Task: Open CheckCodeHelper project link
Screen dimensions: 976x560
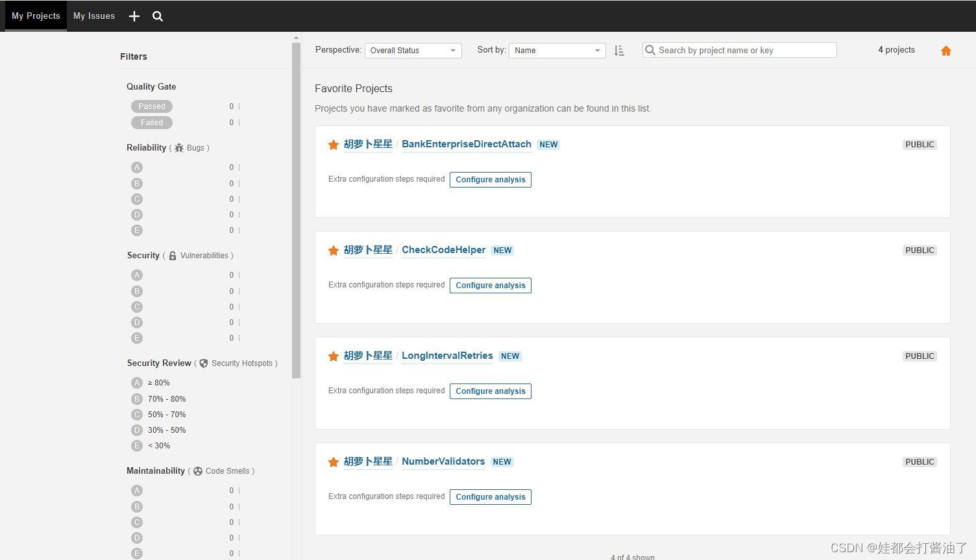Action: point(443,250)
